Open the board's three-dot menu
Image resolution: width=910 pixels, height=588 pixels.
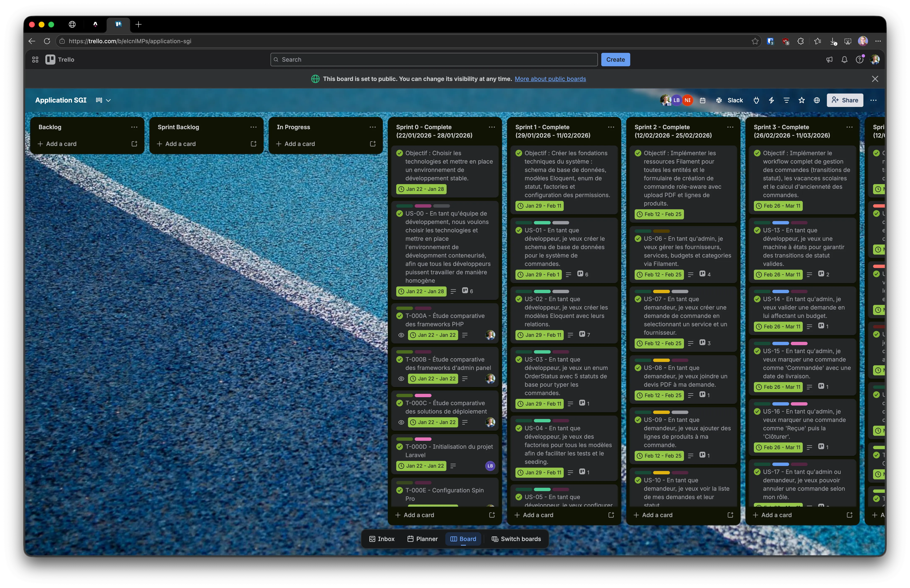(x=873, y=100)
